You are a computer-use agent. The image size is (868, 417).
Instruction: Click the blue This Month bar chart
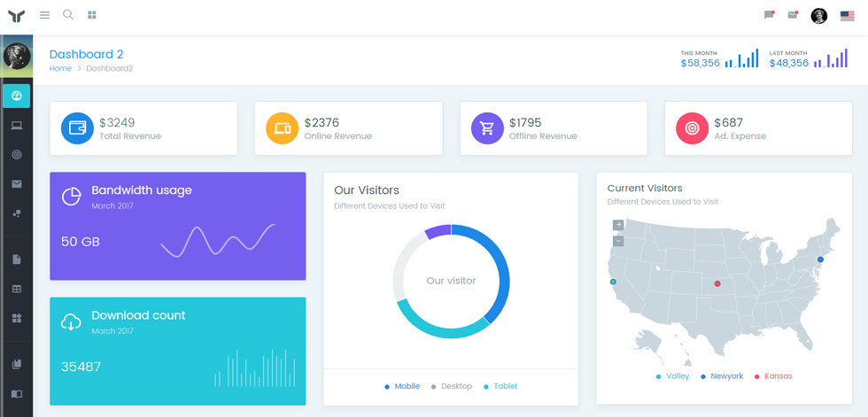tap(742, 58)
